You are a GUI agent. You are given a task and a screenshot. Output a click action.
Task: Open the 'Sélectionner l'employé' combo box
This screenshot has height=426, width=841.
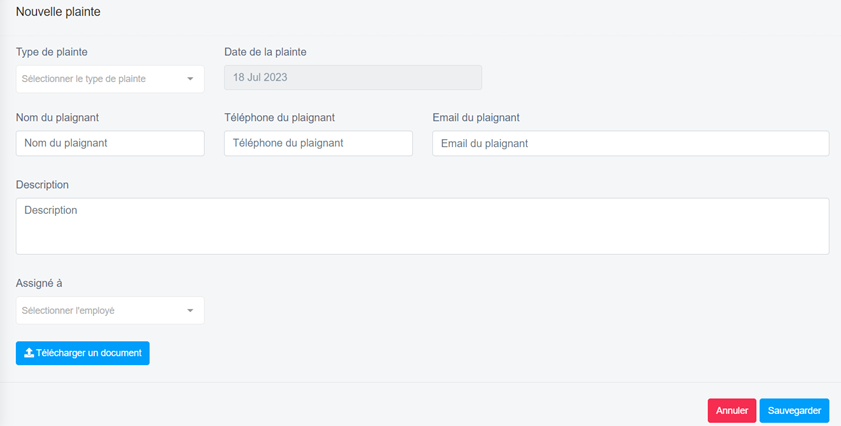tap(100, 311)
